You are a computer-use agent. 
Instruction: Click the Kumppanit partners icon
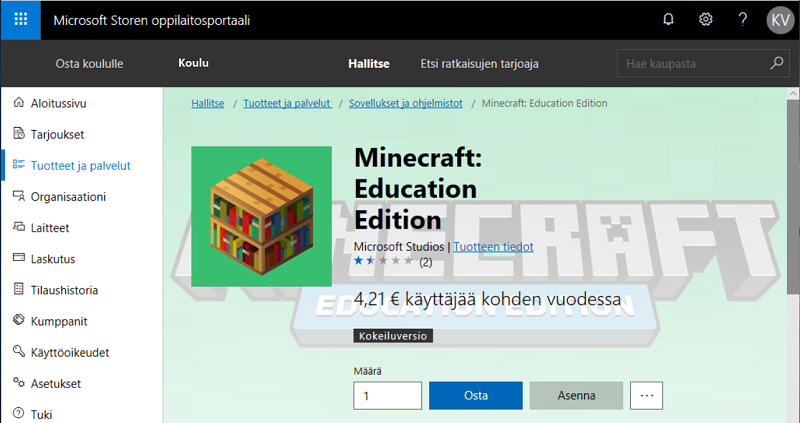19,320
